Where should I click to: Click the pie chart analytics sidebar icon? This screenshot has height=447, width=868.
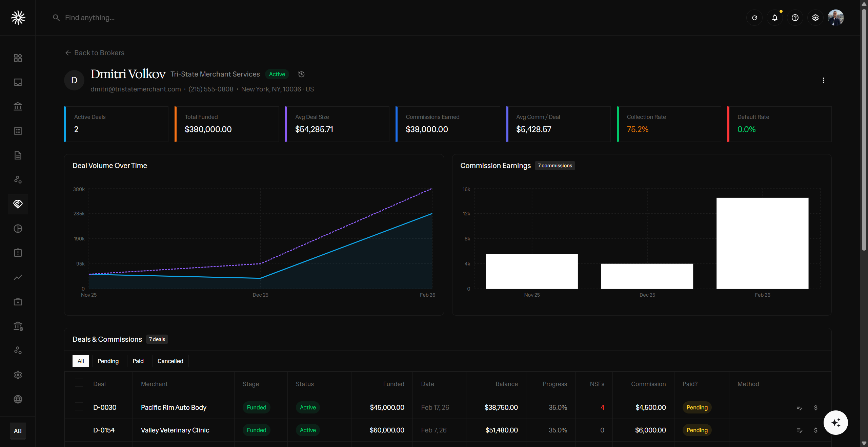coord(18,229)
